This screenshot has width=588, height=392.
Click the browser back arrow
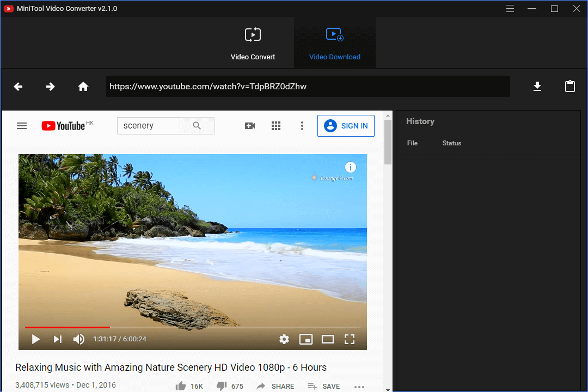coord(18,86)
